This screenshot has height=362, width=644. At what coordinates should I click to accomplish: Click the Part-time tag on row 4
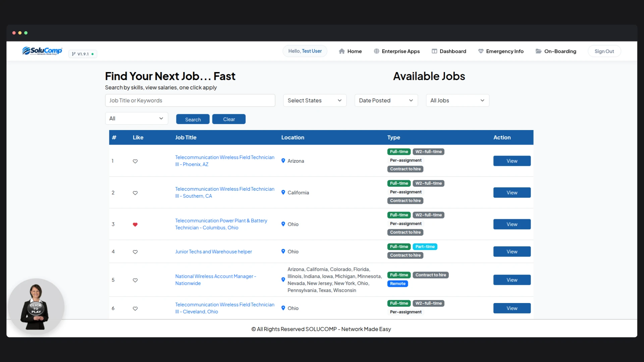[x=425, y=247]
